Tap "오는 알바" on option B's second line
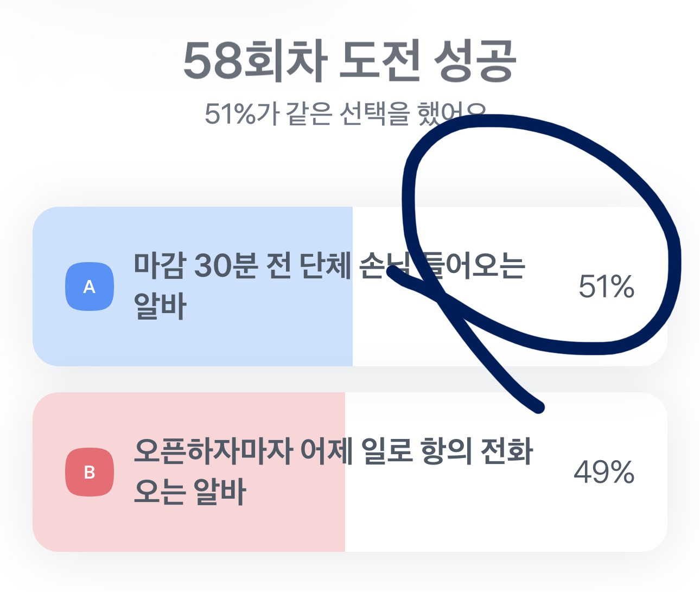 point(189,492)
